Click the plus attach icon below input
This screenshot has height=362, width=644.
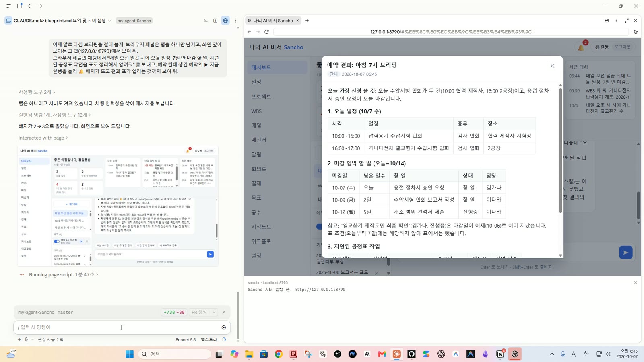pos(19,339)
